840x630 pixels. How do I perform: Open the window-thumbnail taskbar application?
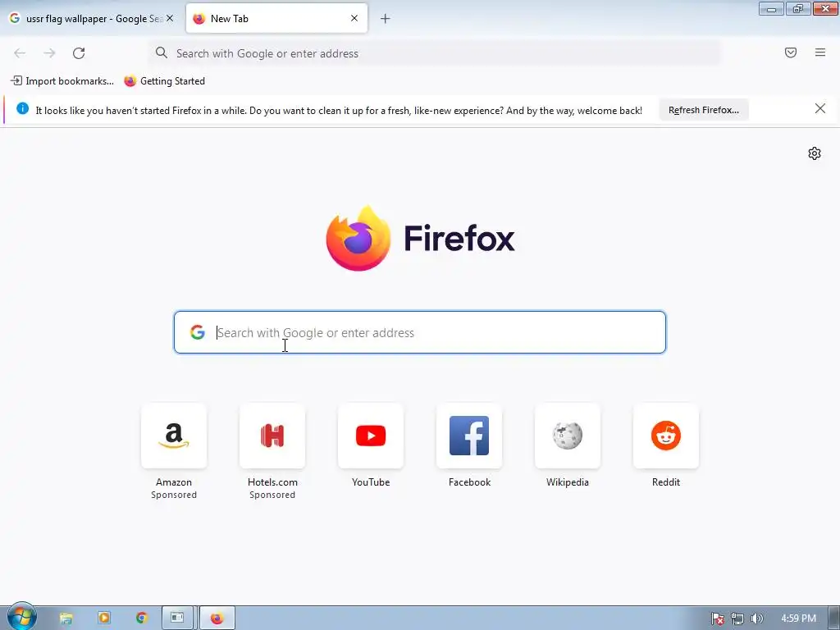(177, 619)
